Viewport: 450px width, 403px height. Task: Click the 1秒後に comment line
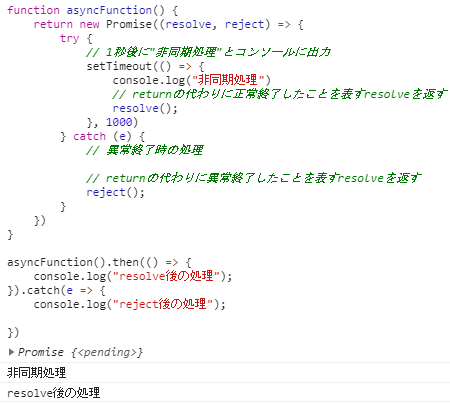[x=208, y=52]
